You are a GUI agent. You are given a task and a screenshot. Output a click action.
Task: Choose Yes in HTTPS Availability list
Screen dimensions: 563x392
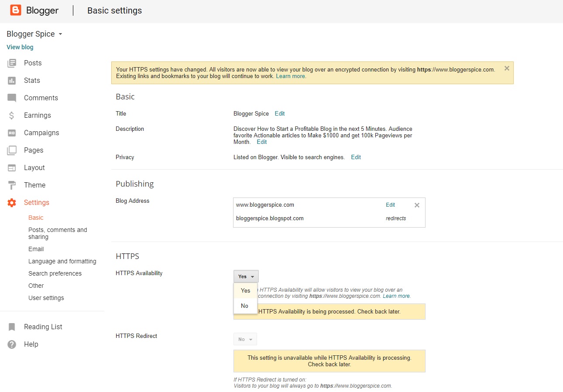245,290
